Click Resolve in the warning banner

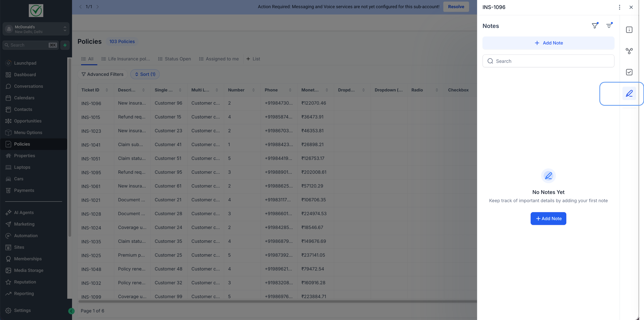456,7
